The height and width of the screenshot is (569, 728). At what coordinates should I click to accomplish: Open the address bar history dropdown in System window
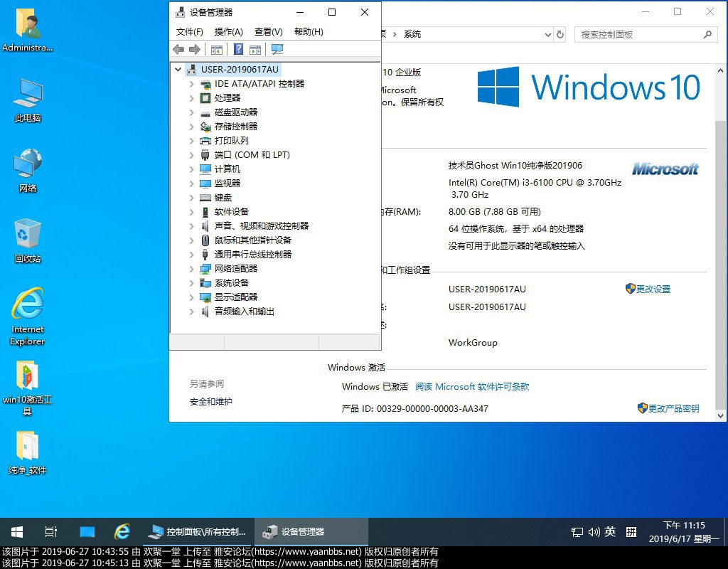(548, 34)
